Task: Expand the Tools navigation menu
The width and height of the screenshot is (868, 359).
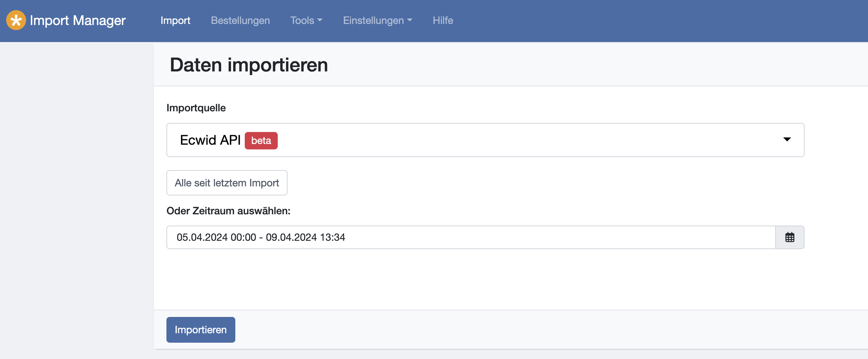Action: click(302, 20)
